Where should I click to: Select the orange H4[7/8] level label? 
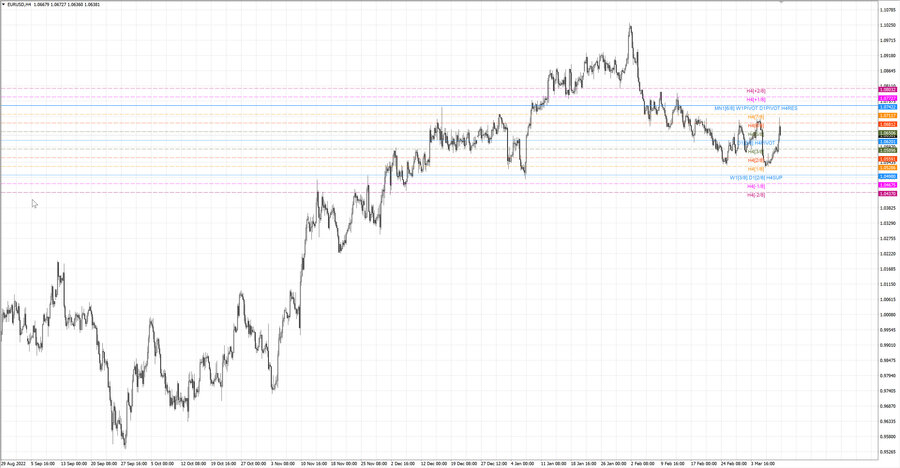755,117
